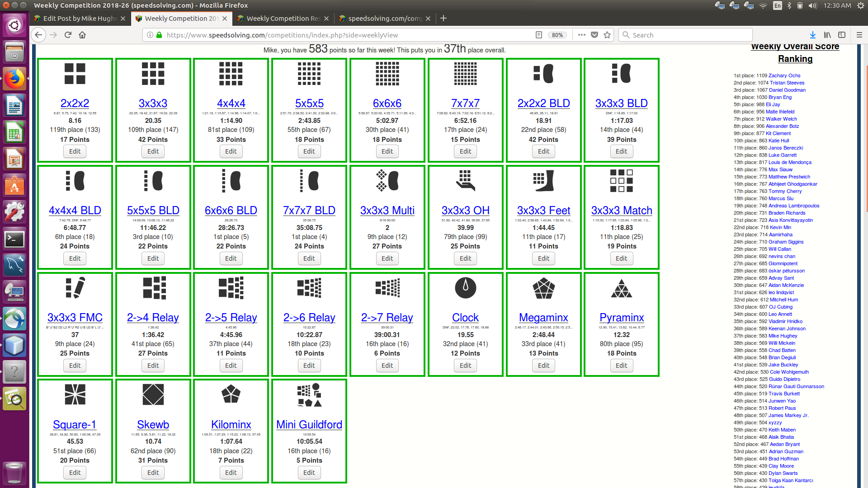Screen dimensions: 868x488
Task: Click the 3x3x3 Feet icon
Action: 543,181
